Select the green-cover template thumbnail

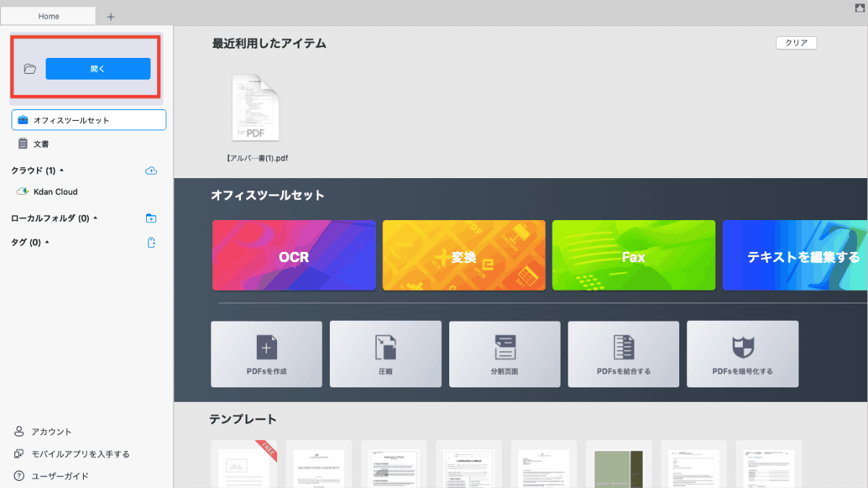pyautogui.click(x=618, y=464)
